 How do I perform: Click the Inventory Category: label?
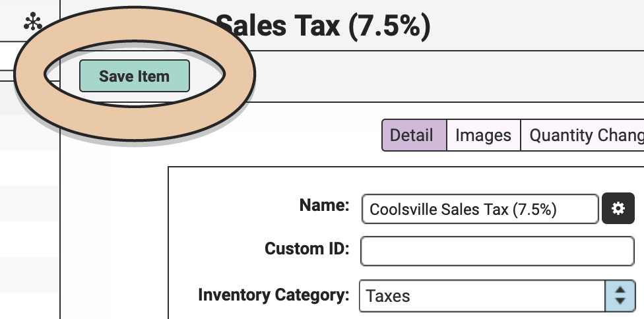click(x=274, y=295)
